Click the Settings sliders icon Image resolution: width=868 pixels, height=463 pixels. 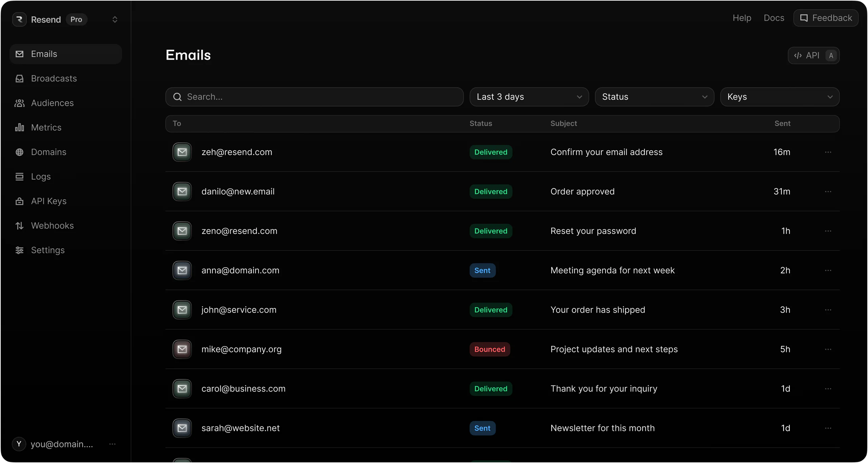point(19,250)
